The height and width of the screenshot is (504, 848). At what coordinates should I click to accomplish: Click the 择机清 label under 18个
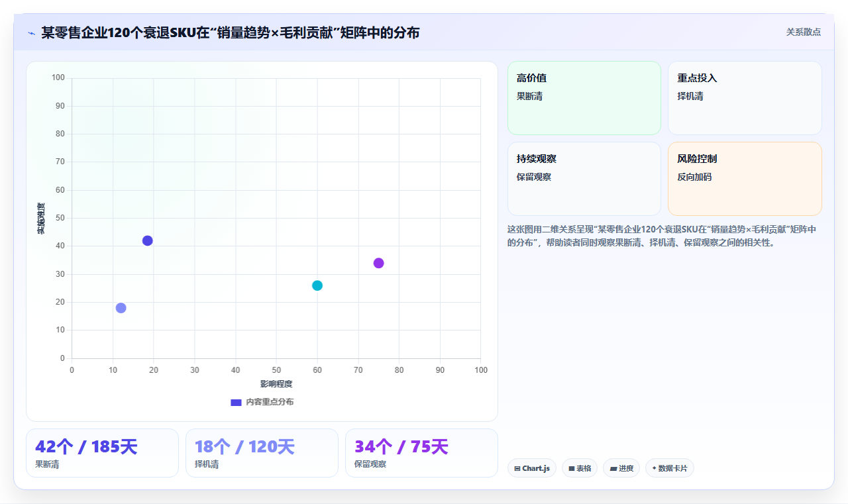tap(207, 464)
